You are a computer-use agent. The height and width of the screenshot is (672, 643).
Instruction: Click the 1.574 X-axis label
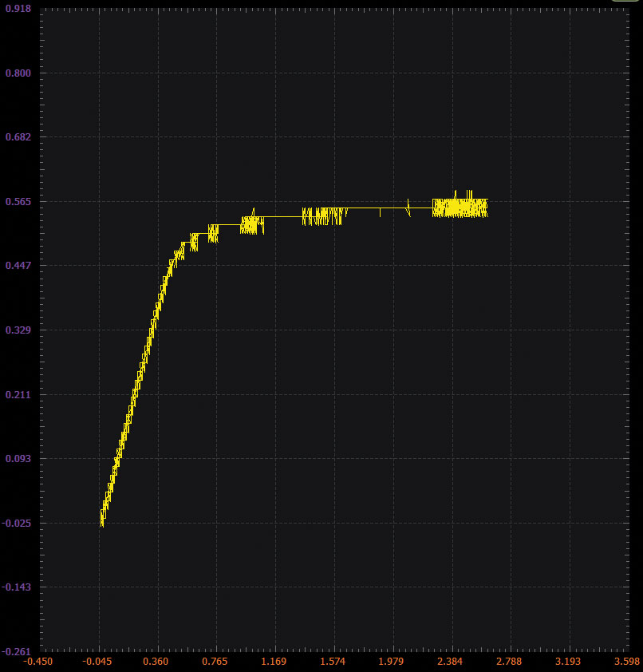(x=333, y=662)
